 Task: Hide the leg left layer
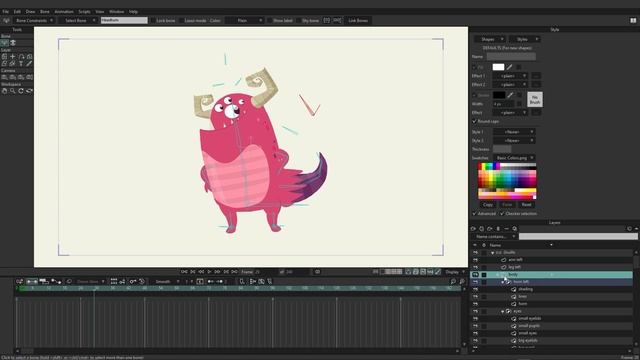click(475, 267)
